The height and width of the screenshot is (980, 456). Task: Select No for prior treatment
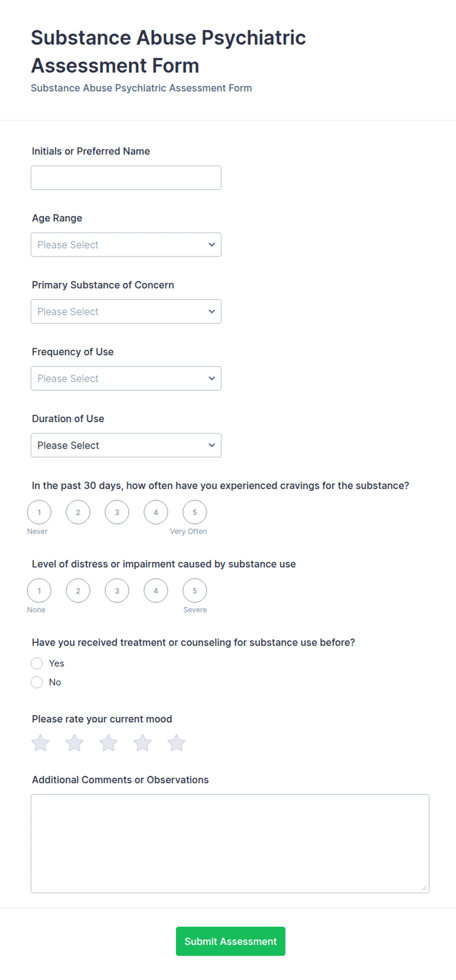(x=37, y=682)
